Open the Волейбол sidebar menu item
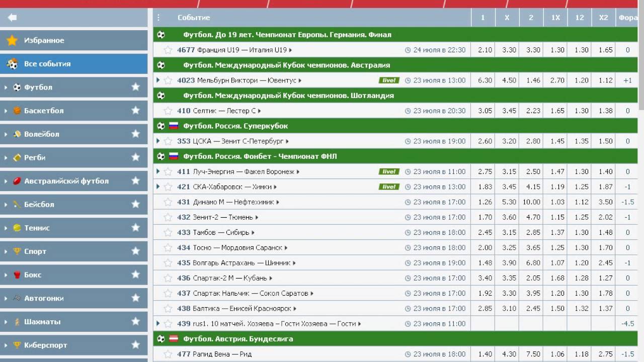This screenshot has height=362, width=644. pos(73,134)
